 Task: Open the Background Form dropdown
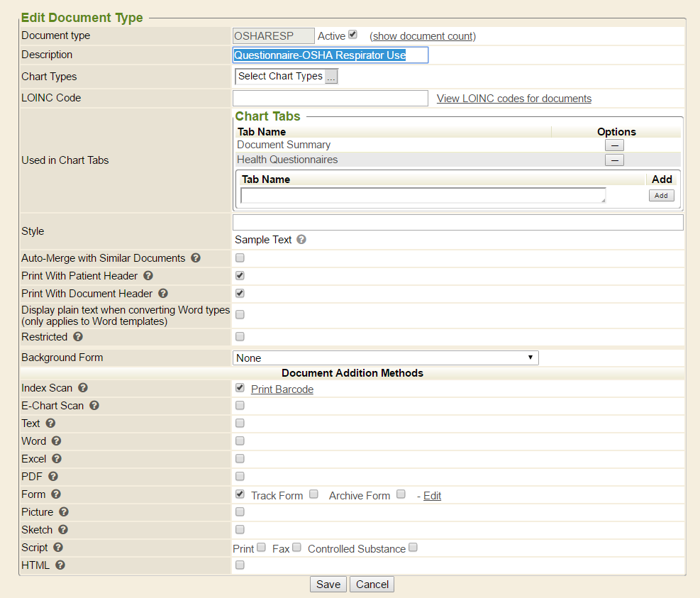385,358
